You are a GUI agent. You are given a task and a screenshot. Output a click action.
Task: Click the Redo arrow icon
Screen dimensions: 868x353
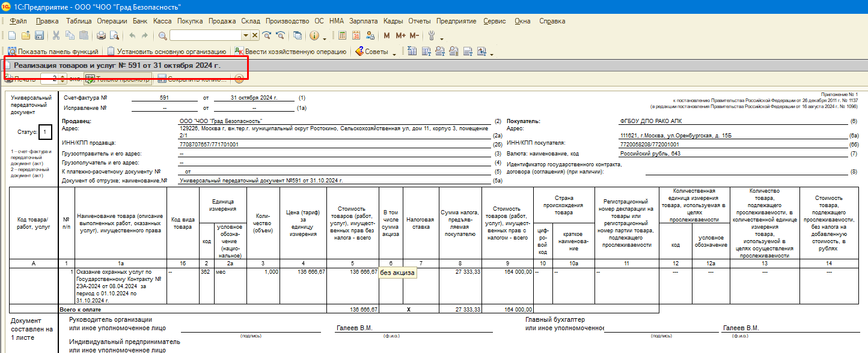click(145, 35)
